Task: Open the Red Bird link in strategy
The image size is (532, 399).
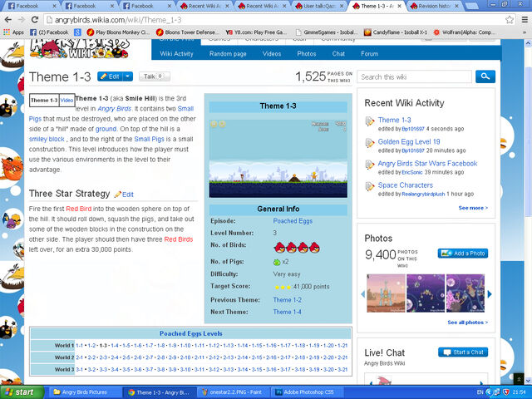Action: (79, 209)
